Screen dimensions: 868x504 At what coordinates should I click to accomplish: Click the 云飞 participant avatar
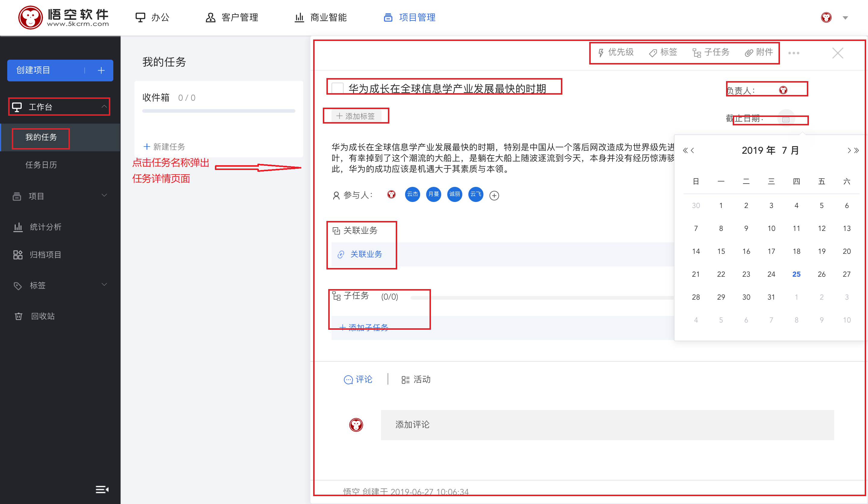pyautogui.click(x=476, y=195)
